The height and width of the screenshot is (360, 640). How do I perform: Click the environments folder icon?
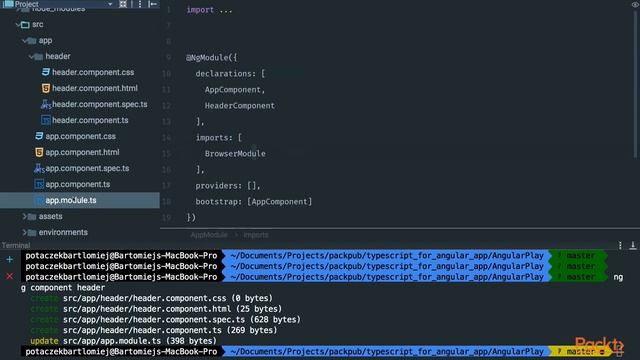point(32,232)
